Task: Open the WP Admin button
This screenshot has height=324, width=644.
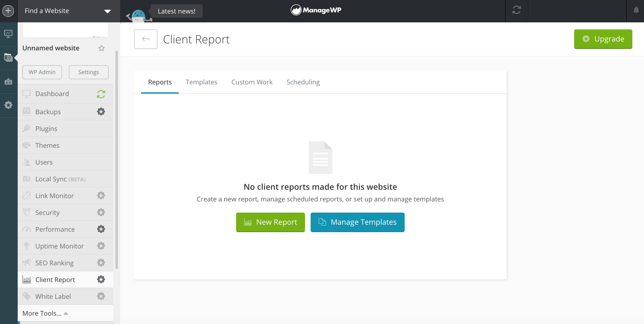Action: coord(42,72)
